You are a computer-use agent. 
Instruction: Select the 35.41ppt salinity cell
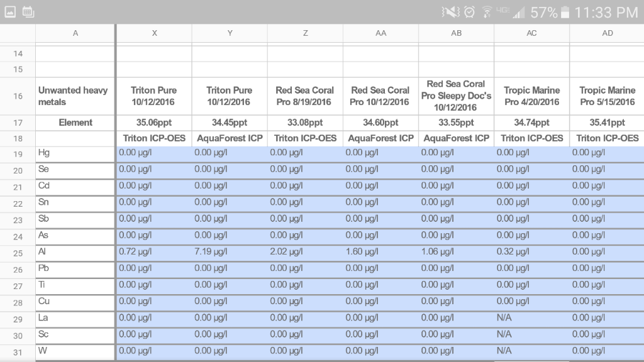tap(607, 123)
